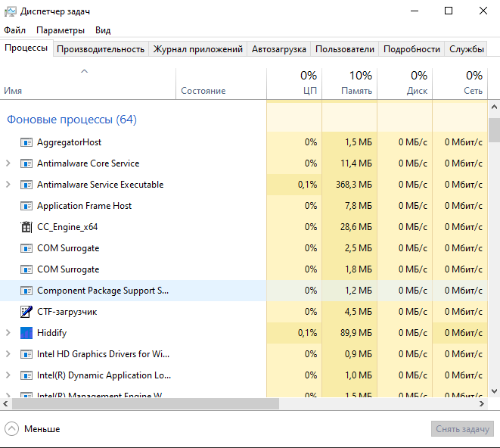Sort by the Диск column header
500x448 pixels.
(x=405, y=83)
